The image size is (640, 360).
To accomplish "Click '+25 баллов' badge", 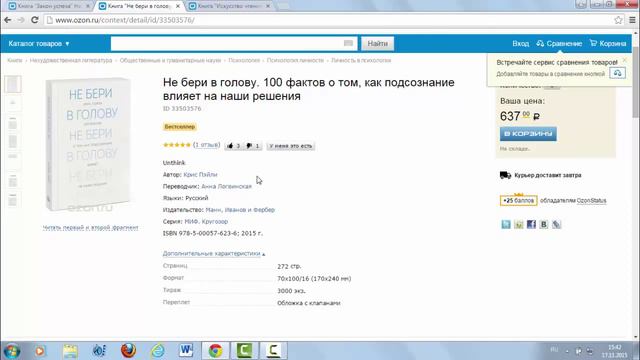I will (518, 200).
